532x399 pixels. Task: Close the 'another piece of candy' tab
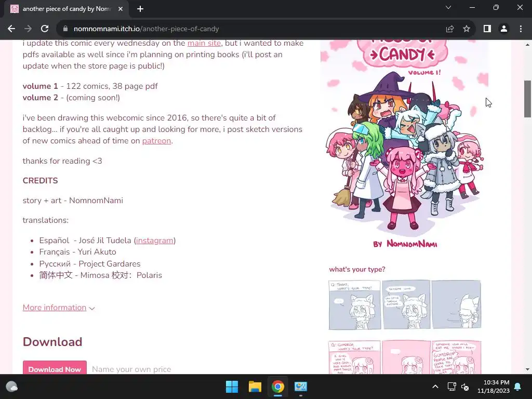(x=121, y=9)
